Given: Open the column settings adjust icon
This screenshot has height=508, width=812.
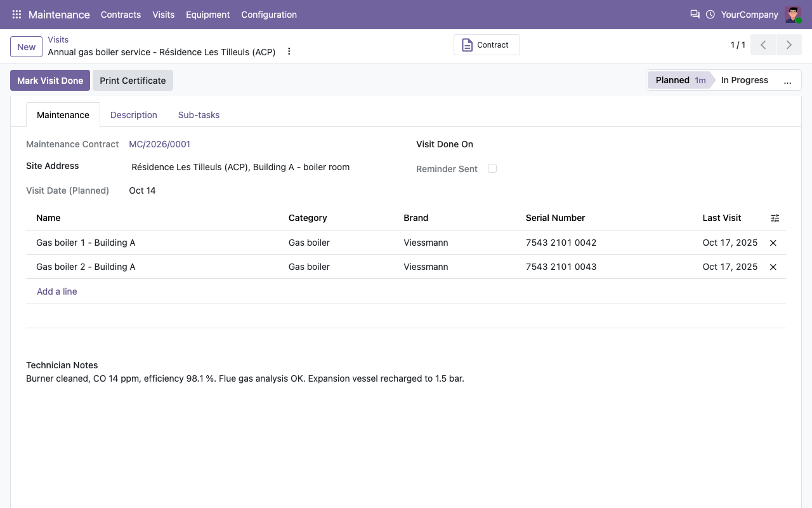Looking at the screenshot, I should [x=775, y=218].
